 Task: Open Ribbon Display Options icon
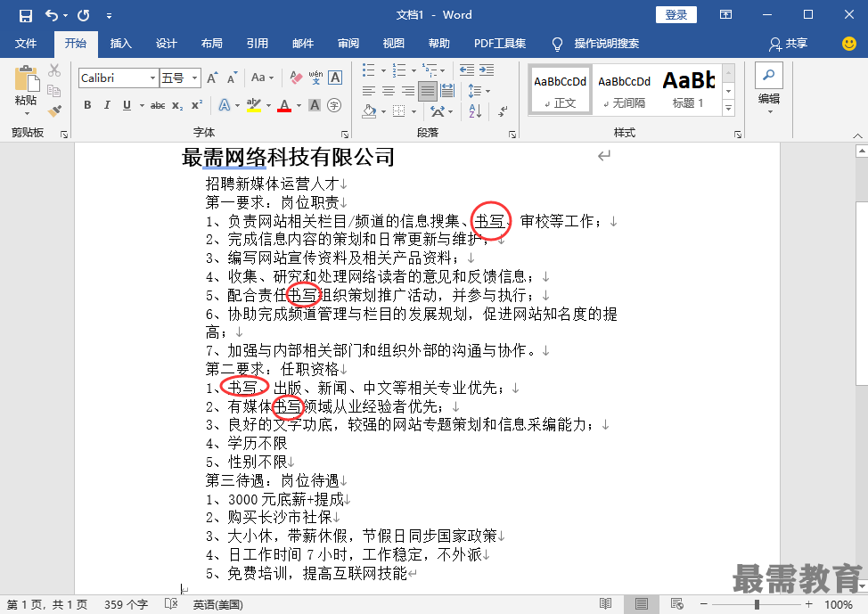coord(725,15)
